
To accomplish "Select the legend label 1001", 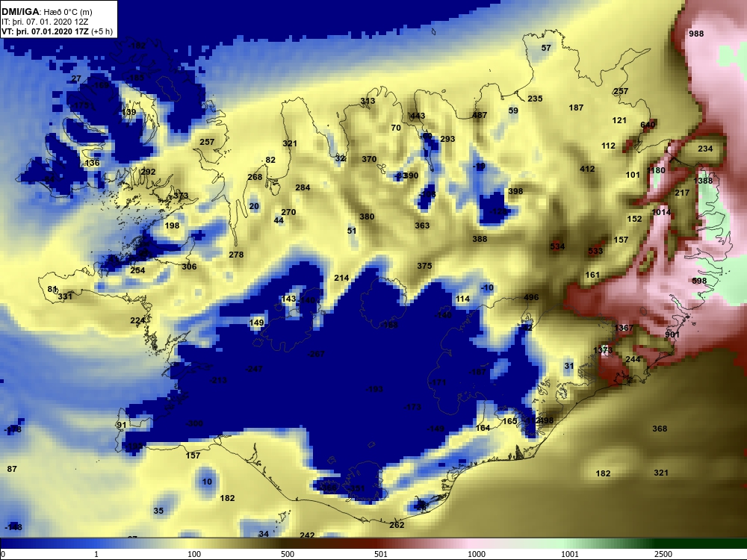I will click(570, 554).
